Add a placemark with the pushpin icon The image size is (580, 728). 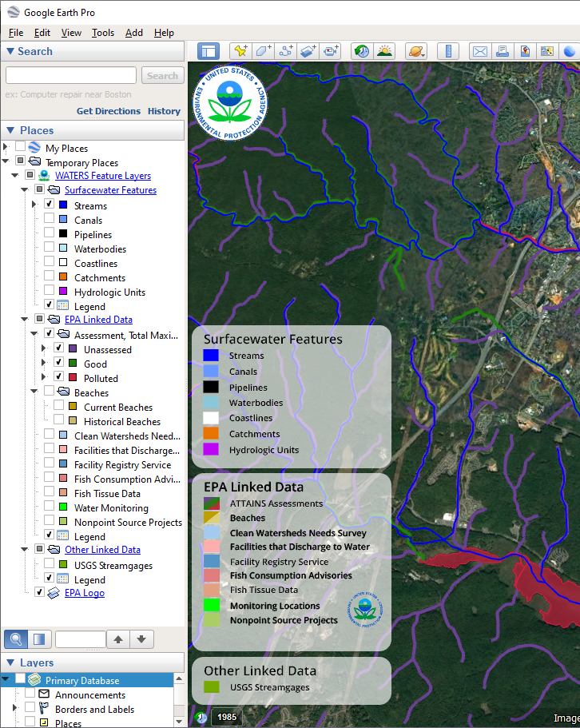pos(240,51)
